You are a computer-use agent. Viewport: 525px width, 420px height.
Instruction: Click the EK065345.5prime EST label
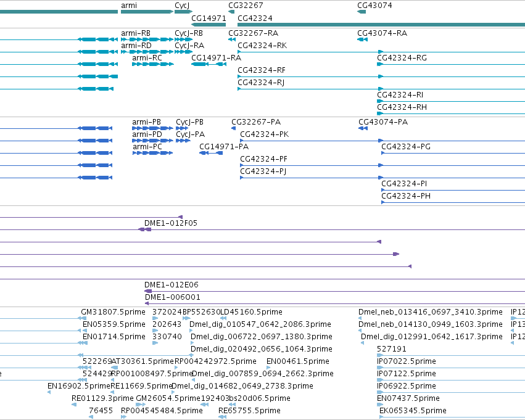[x=413, y=411]
